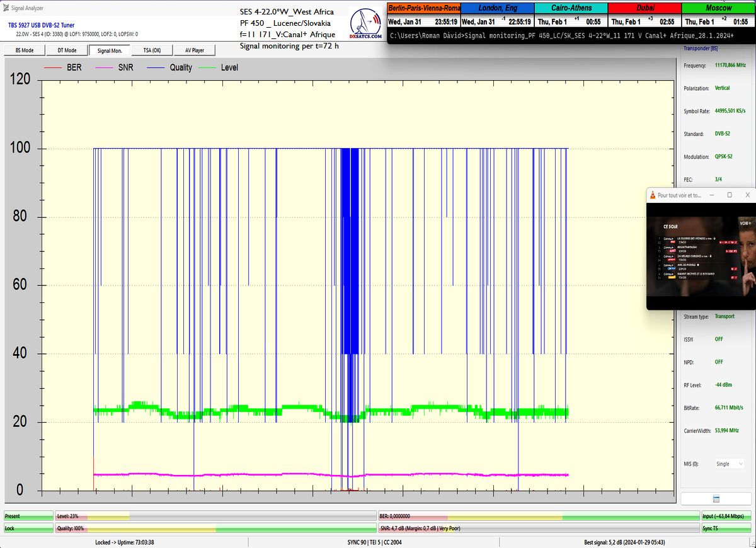The height and width of the screenshot is (548, 756).
Task: Click the Level 23% signal bar
Action: point(215,516)
